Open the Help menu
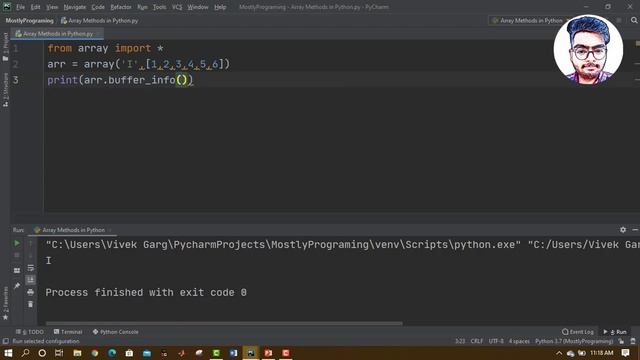 pos(220,7)
